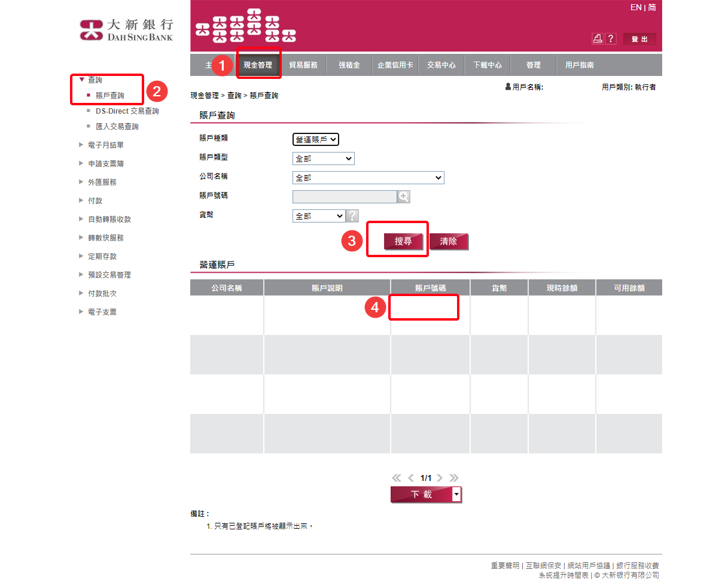728x585 pixels.
Task: Click account number lookup magnifier icon
Action: click(x=404, y=197)
